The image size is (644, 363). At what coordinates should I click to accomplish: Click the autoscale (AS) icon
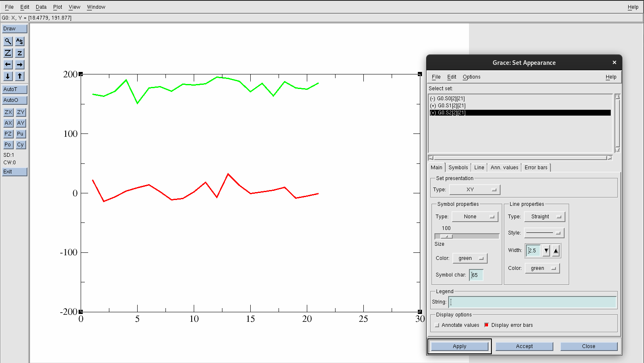tap(20, 41)
